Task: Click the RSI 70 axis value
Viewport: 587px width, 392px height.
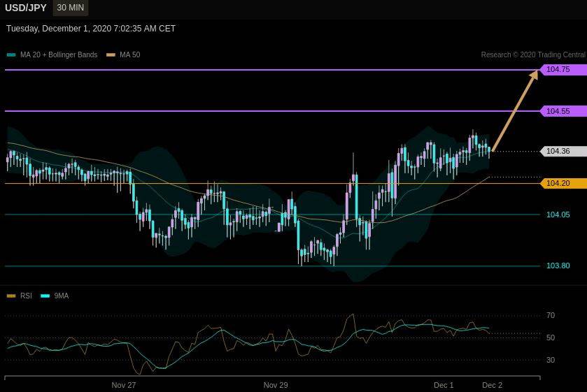Action: pos(551,315)
